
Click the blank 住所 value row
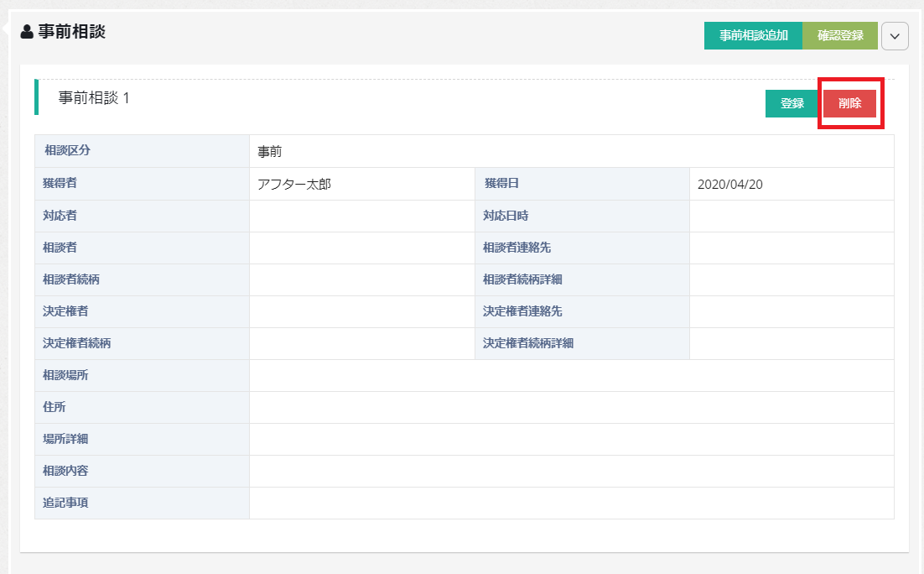tap(571, 407)
